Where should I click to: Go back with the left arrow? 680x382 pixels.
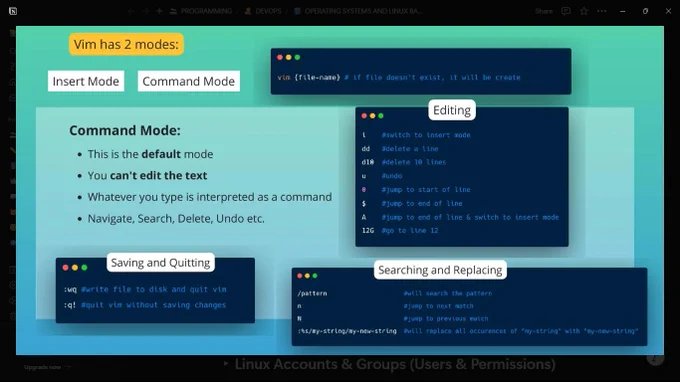coord(131,11)
